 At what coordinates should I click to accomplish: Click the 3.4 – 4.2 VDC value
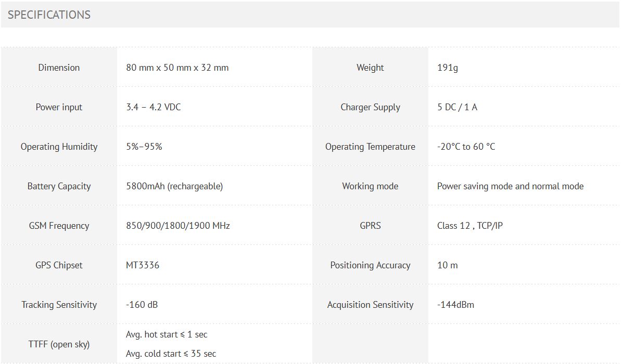pos(154,107)
